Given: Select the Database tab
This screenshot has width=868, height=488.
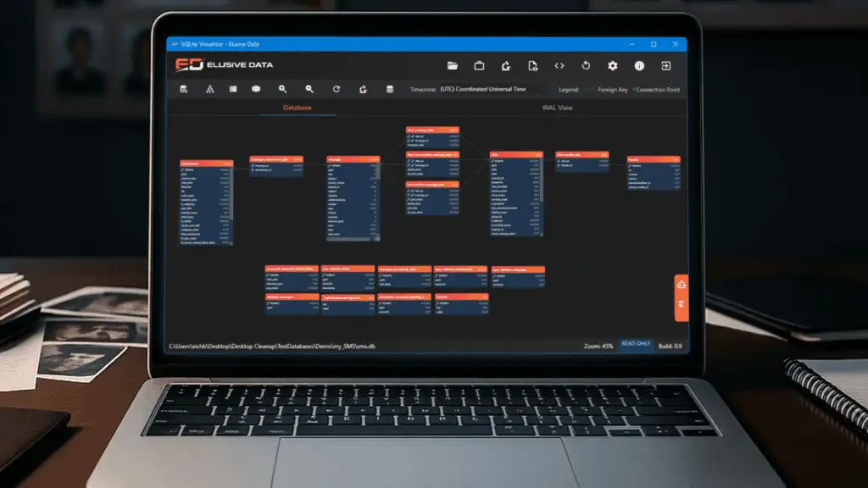Looking at the screenshot, I should (298, 108).
